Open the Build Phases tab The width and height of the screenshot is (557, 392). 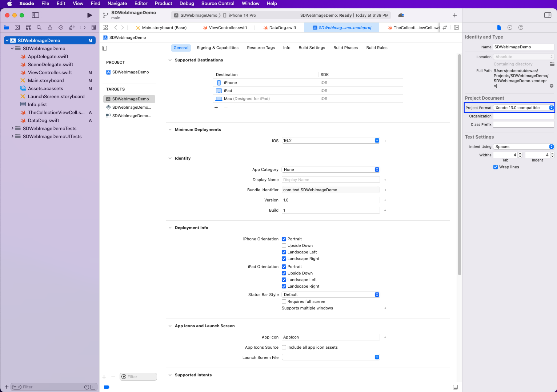click(345, 48)
